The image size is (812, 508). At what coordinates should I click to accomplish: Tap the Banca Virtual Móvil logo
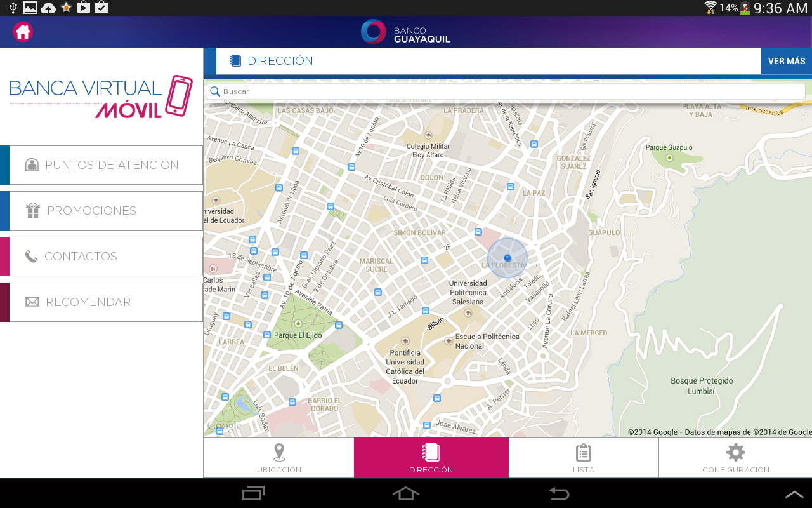tap(101, 97)
